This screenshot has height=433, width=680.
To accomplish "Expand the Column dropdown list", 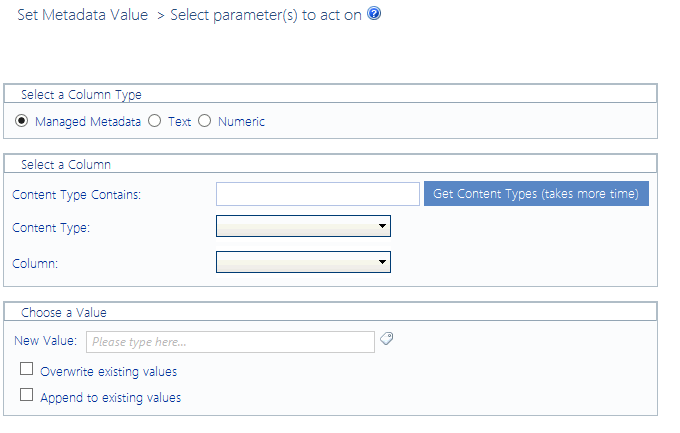I will (302, 262).
